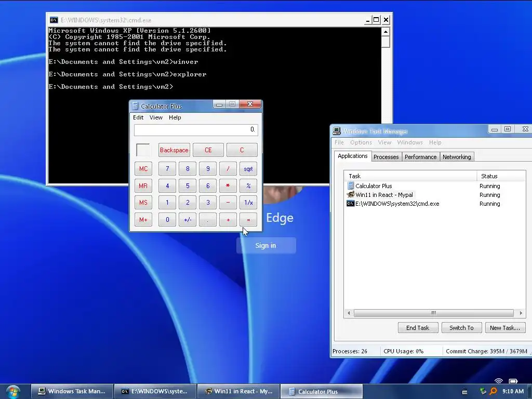Click the Task Manager title bar icon
532x399 pixels.
tap(336, 131)
